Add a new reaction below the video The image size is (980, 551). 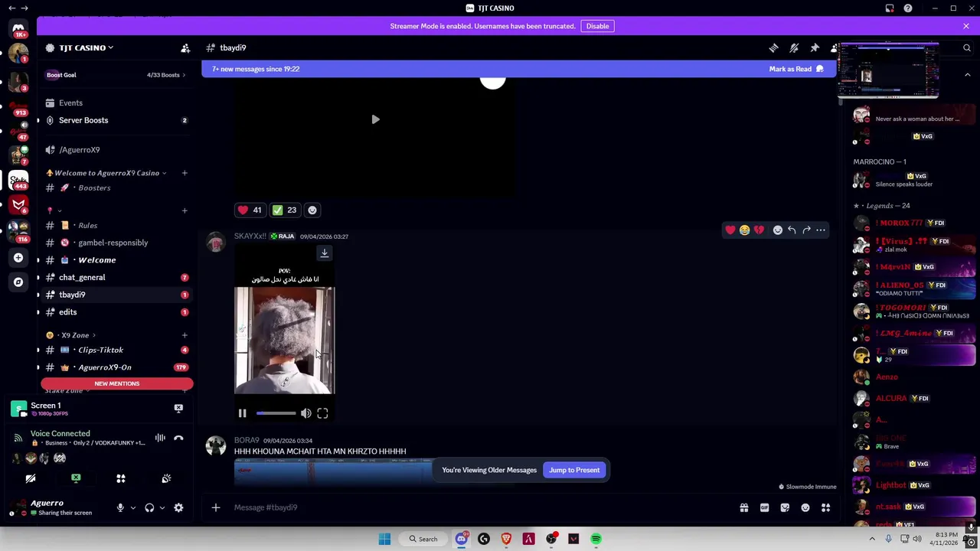(312, 210)
